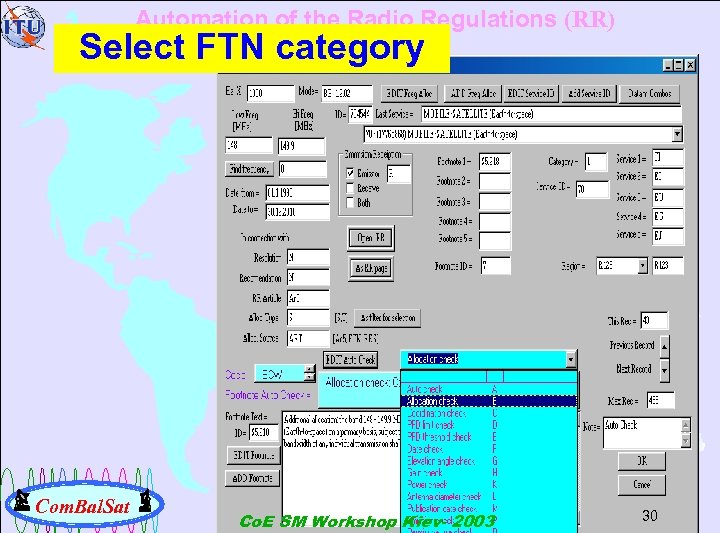Click the Category input field
This screenshot has width=720, height=533.
coord(596,162)
